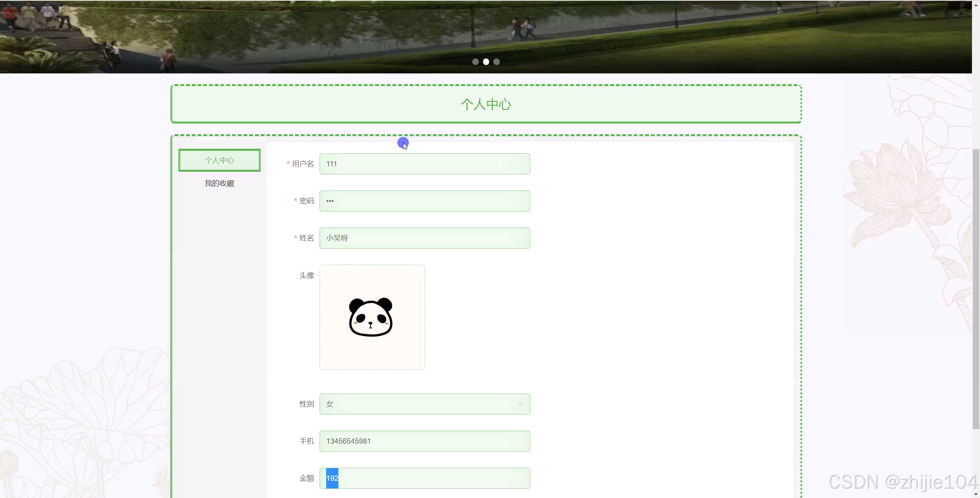
Task: Click the first carousel indicator dot
Action: (475, 62)
